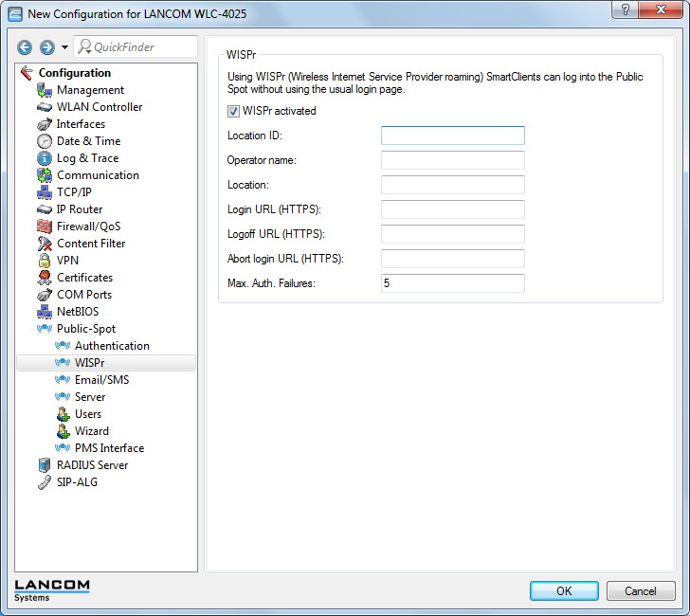Click the back navigation arrow icon
Viewport: 690px width, 616px height.
coord(25,47)
